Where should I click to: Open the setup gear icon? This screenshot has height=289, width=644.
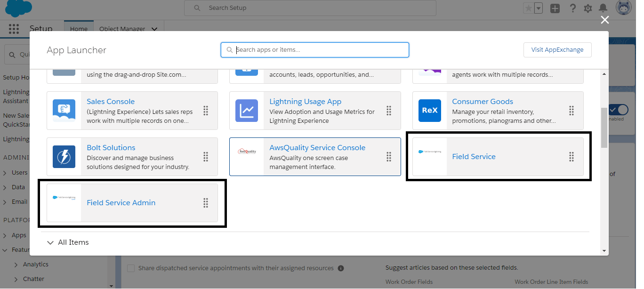pos(588,8)
